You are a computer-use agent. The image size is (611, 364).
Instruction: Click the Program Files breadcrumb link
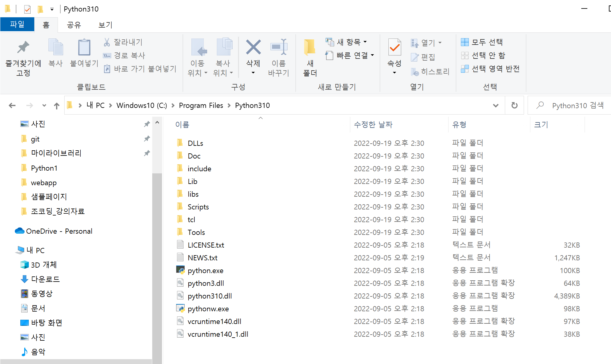pos(201,105)
